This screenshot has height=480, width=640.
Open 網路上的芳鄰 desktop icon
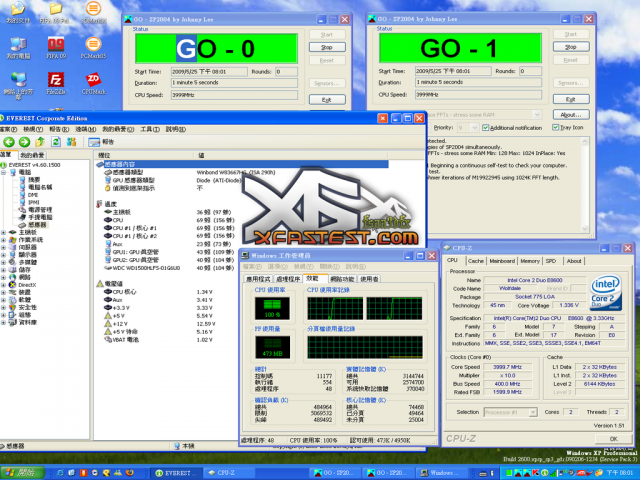[18, 86]
